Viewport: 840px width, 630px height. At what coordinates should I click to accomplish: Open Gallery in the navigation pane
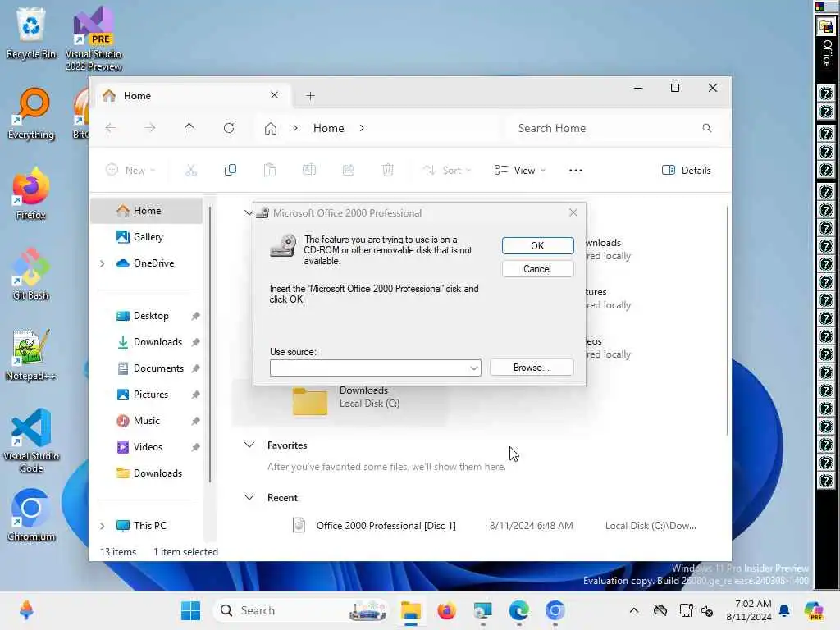pyautogui.click(x=147, y=237)
